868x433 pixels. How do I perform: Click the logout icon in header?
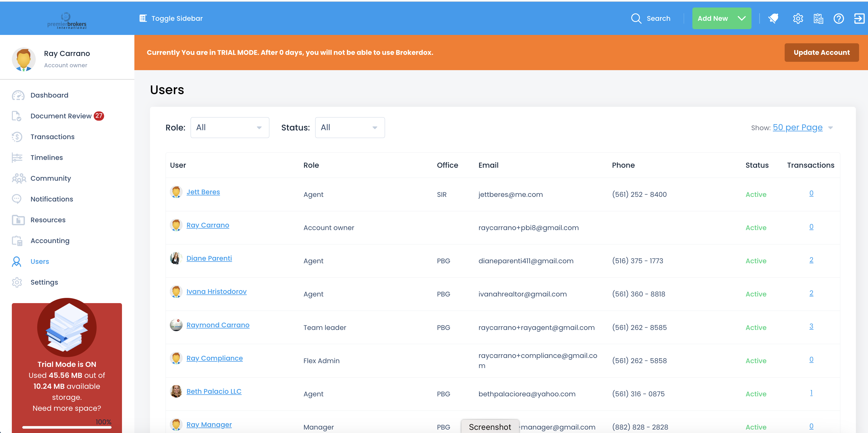pyautogui.click(x=859, y=18)
